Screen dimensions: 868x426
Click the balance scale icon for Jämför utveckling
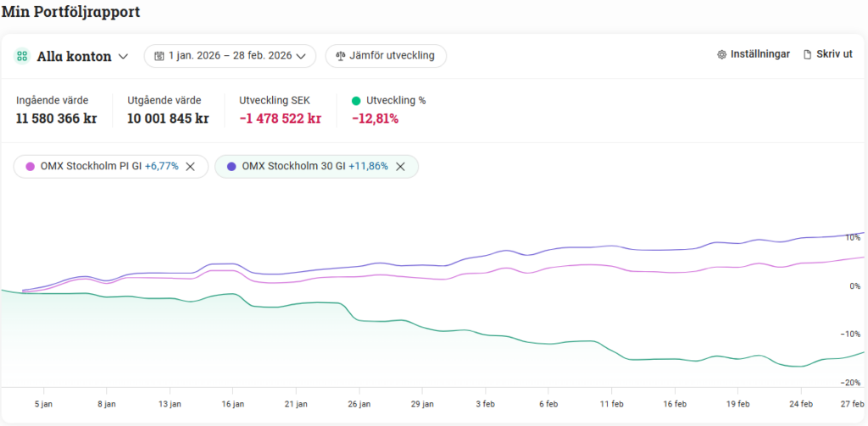click(x=341, y=56)
